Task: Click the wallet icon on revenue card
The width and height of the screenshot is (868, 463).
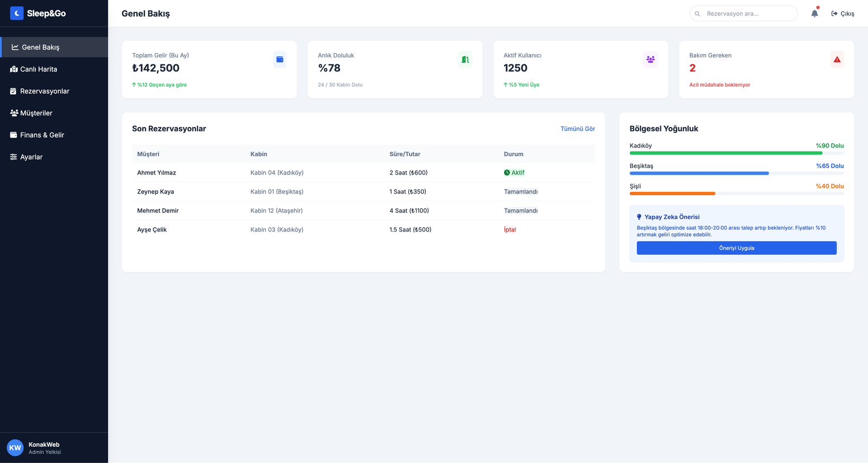Action: tap(280, 60)
